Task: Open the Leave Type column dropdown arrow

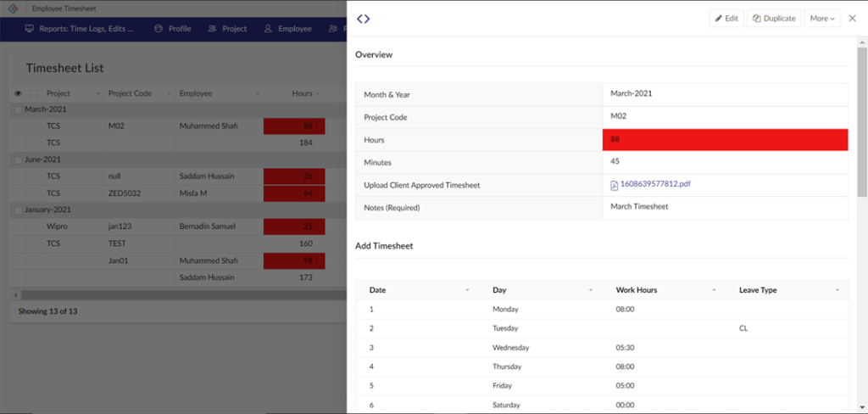Action: pos(837,290)
